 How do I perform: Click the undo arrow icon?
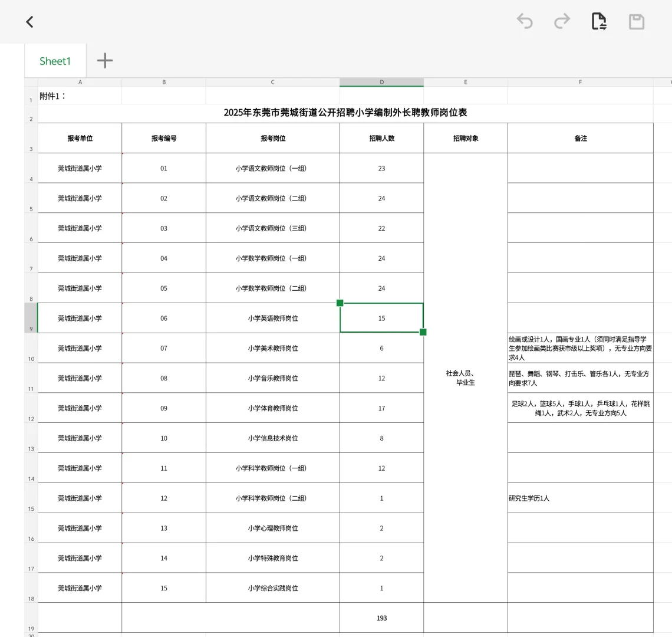click(x=525, y=21)
